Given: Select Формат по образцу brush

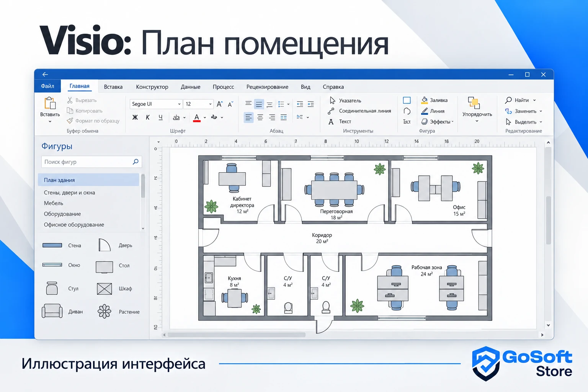Looking at the screenshot, I should 70,121.
